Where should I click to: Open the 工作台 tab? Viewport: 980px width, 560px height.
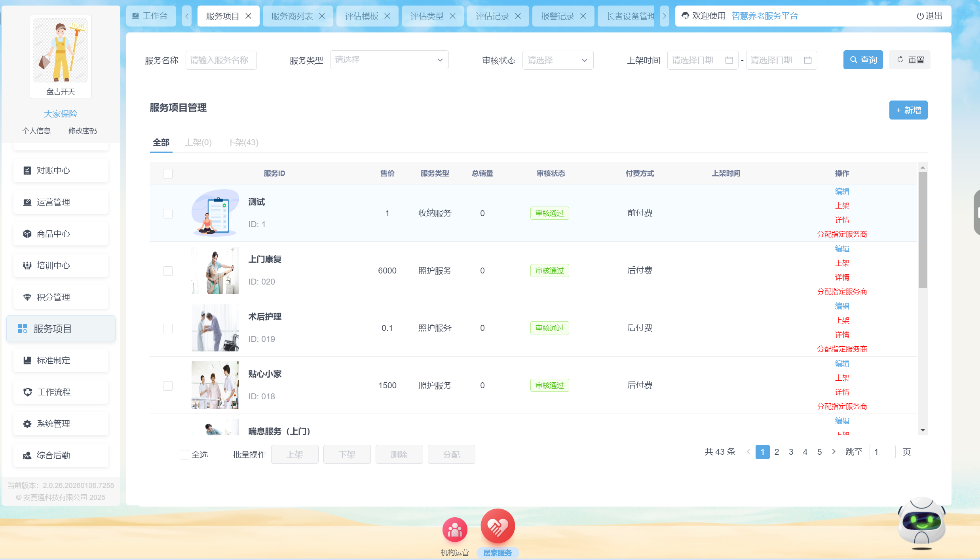151,16
